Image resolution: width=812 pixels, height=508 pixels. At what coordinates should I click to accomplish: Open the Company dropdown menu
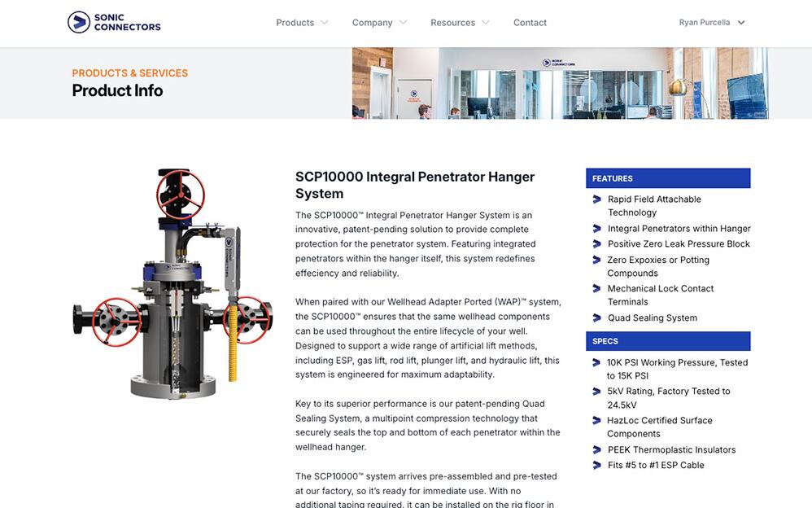coord(378,23)
